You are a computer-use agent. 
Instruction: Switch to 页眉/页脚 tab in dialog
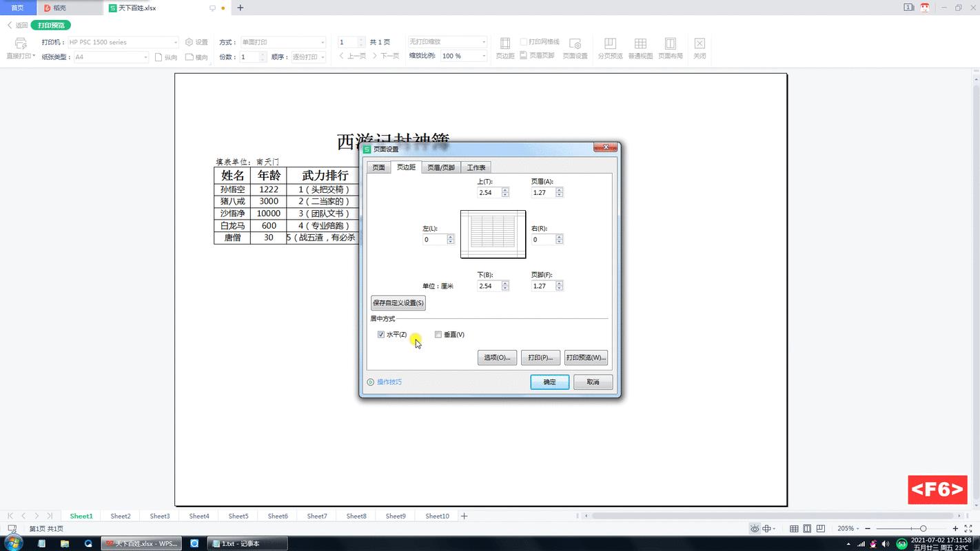click(441, 167)
